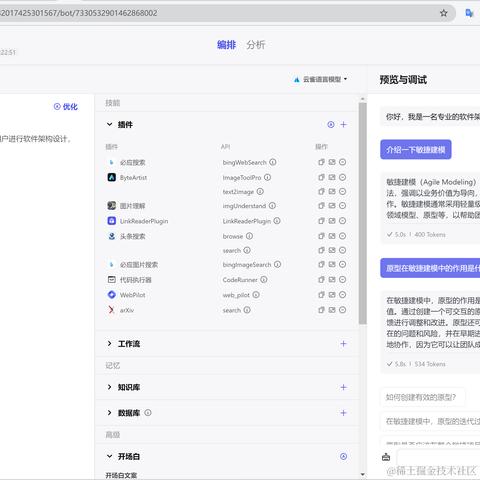This screenshot has height=480, width=480.
Task: Copy the web_pilot API row
Action: 321,295
